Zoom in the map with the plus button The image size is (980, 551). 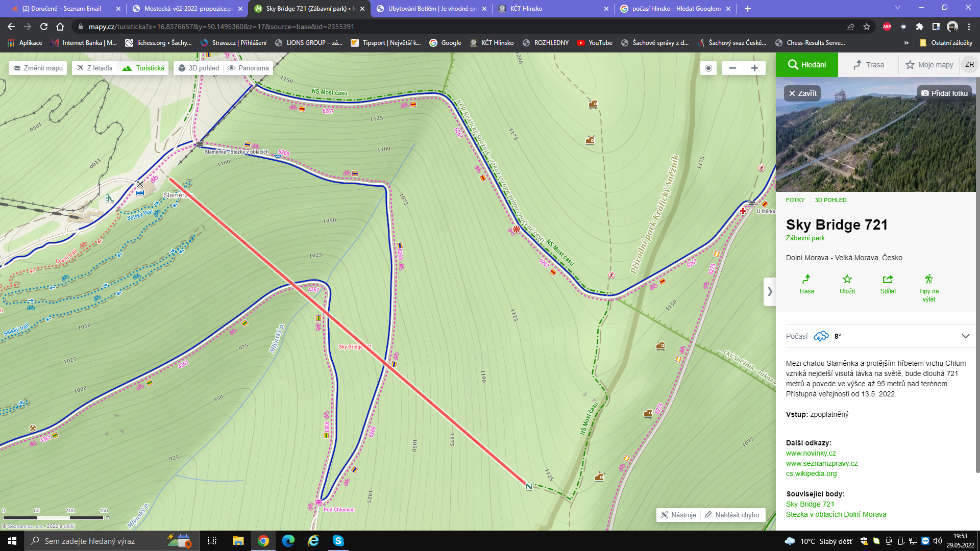[754, 68]
